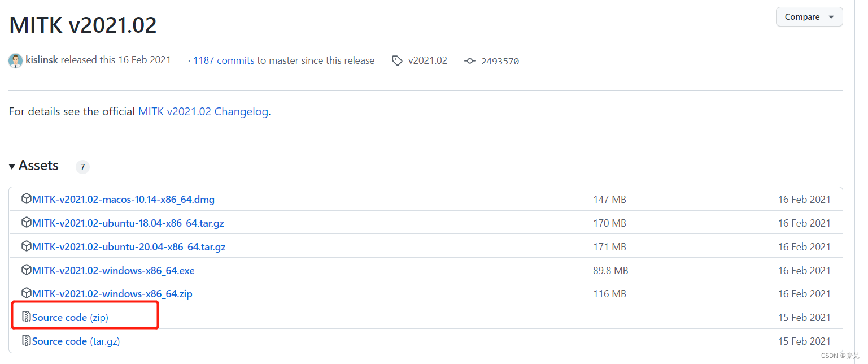Viewport: 868px width, 364px height.
Task: Open commit 2493570
Action: 500,61
